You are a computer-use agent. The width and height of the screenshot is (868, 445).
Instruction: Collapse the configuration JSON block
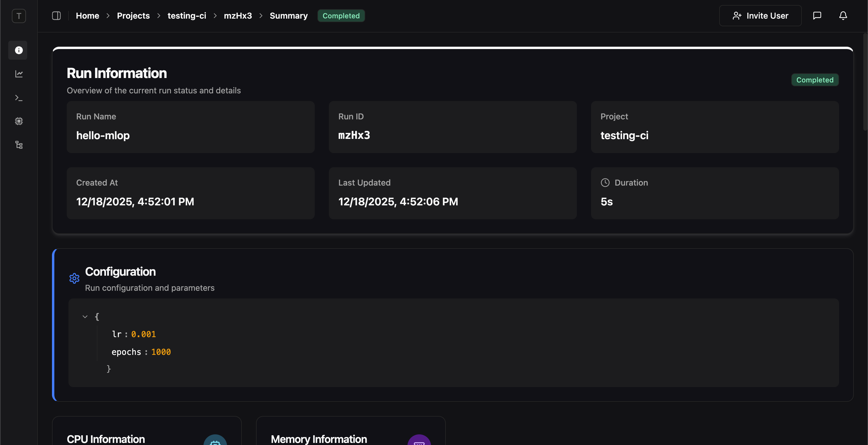tap(85, 316)
